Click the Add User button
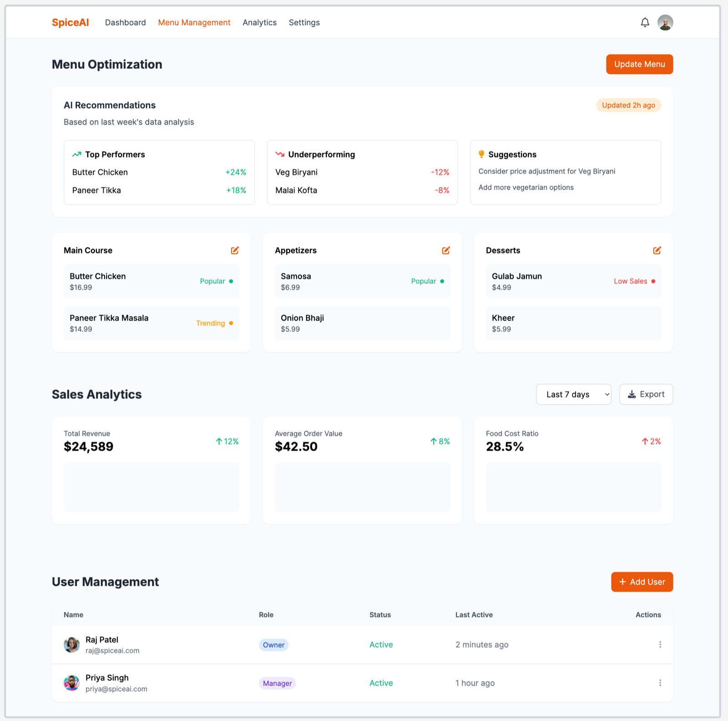 coord(642,582)
